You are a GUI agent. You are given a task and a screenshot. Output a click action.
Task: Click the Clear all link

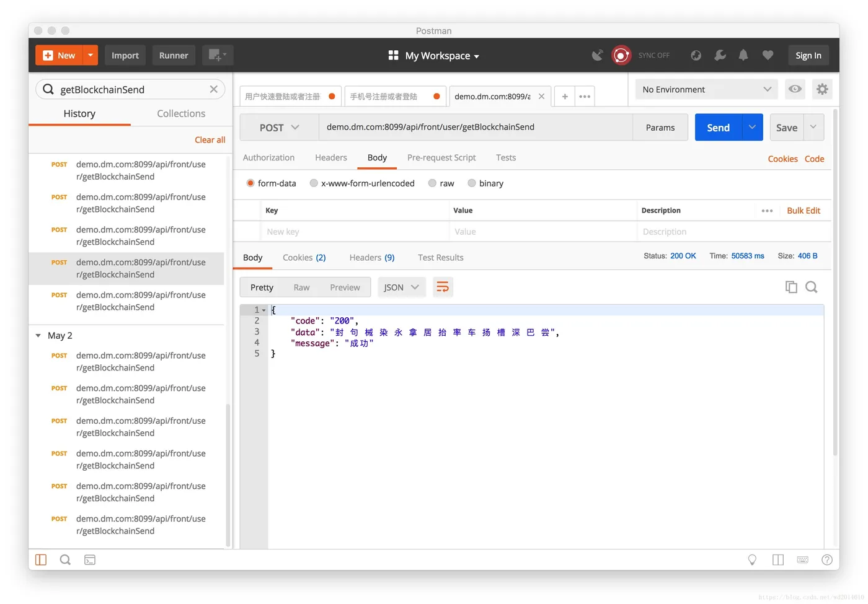point(210,139)
